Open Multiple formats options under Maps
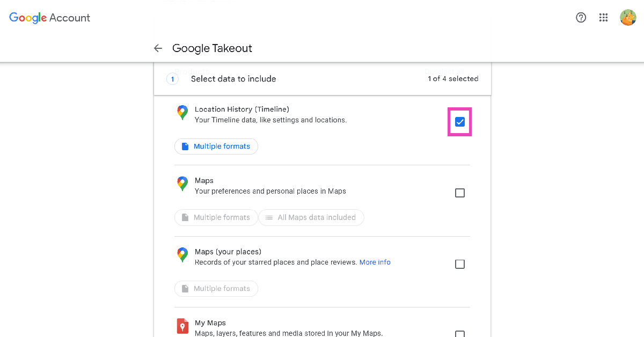The height and width of the screenshot is (337, 644). point(216,217)
